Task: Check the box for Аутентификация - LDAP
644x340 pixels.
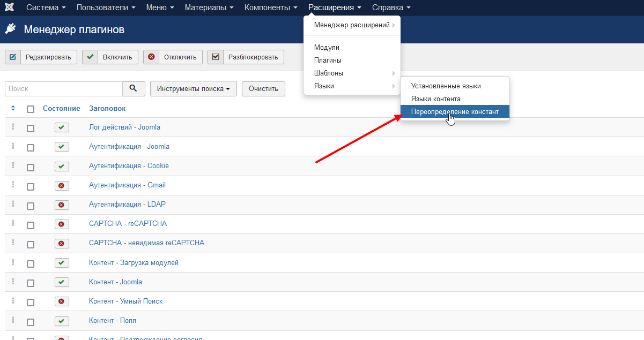Action: (x=31, y=206)
